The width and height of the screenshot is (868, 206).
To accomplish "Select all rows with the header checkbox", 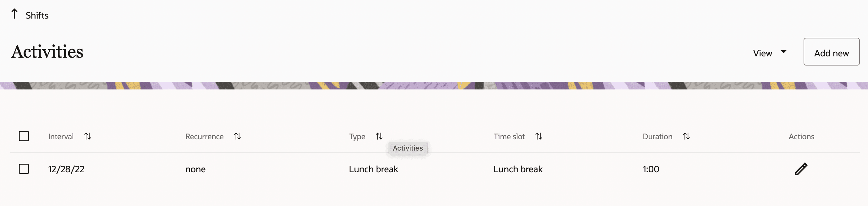I will (x=24, y=136).
